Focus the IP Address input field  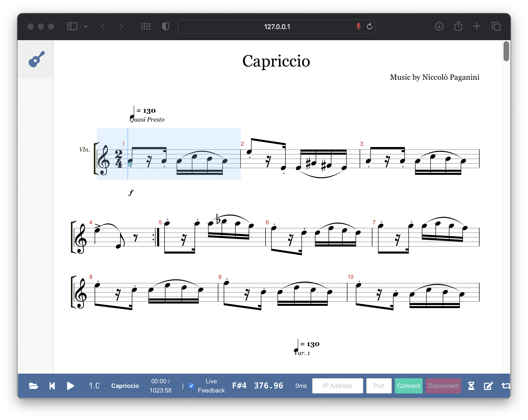pyautogui.click(x=337, y=386)
